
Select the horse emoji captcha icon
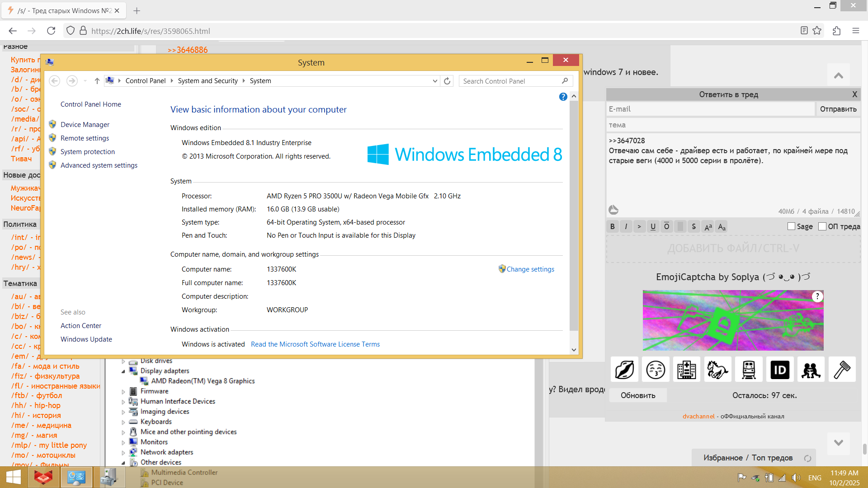[717, 370]
